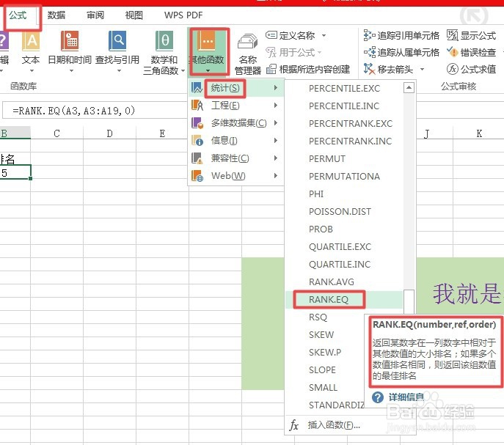The width and height of the screenshot is (504, 445).
Task: Click 显示公式 icon
Action: click(x=452, y=35)
